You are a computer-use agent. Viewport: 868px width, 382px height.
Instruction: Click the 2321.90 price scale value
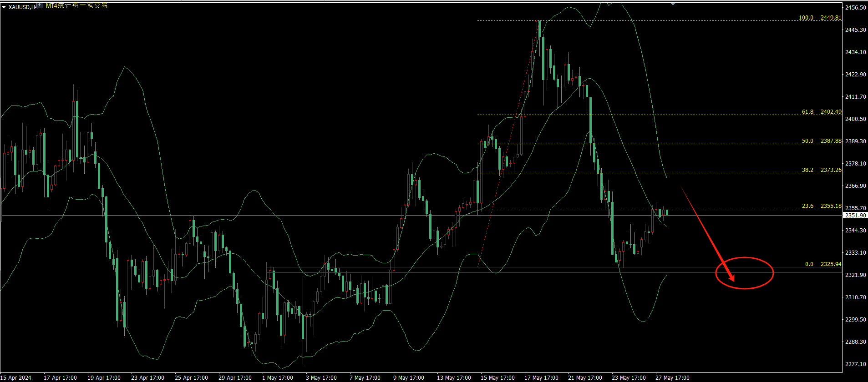click(855, 275)
